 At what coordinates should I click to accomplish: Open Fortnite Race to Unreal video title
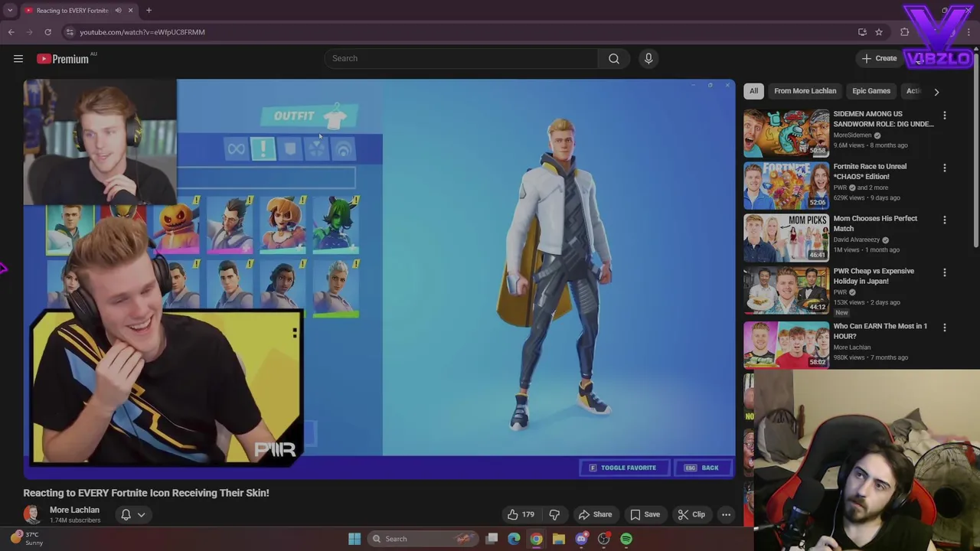point(870,171)
